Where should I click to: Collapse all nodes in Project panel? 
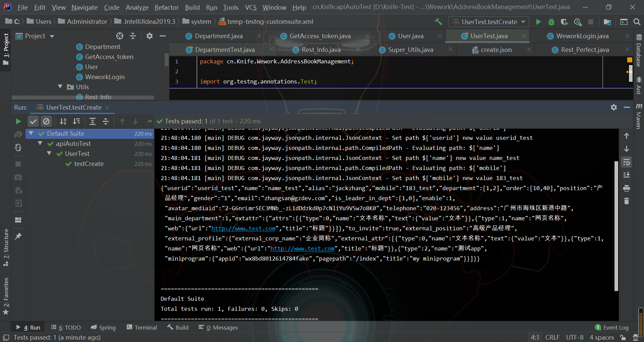pyautogui.click(x=133, y=36)
